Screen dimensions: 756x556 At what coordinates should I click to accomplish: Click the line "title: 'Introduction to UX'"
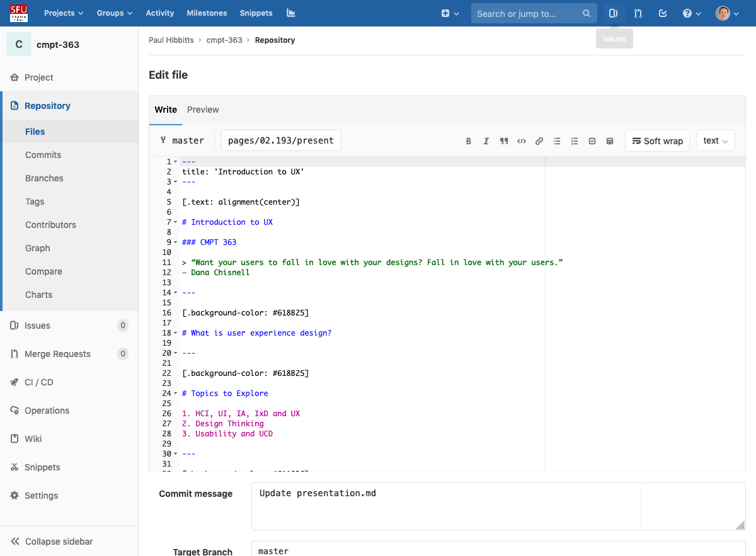[x=243, y=172]
